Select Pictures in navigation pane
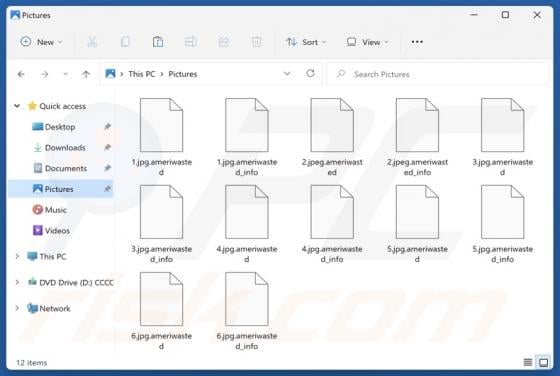This screenshot has width=560, height=376. 60,189
